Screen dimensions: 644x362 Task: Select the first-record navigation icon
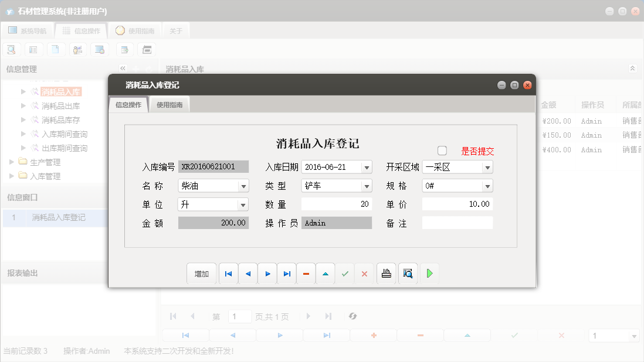(x=228, y=274)
